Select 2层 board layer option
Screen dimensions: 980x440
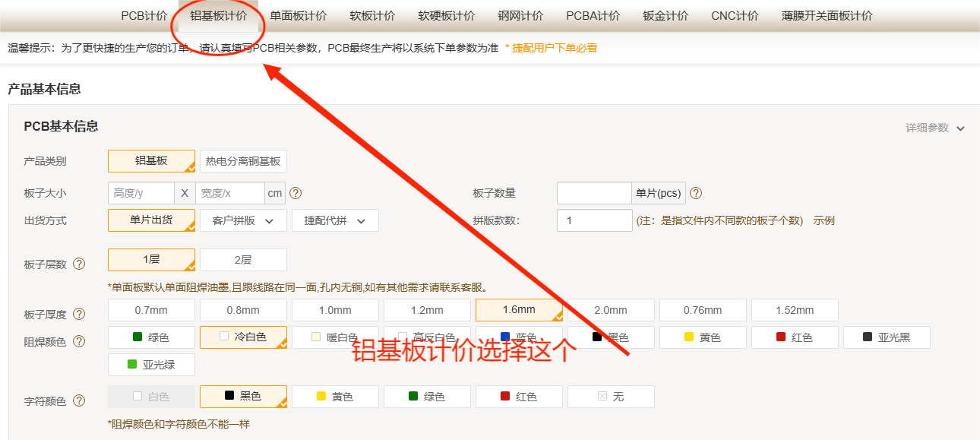(x=243, y=260)
